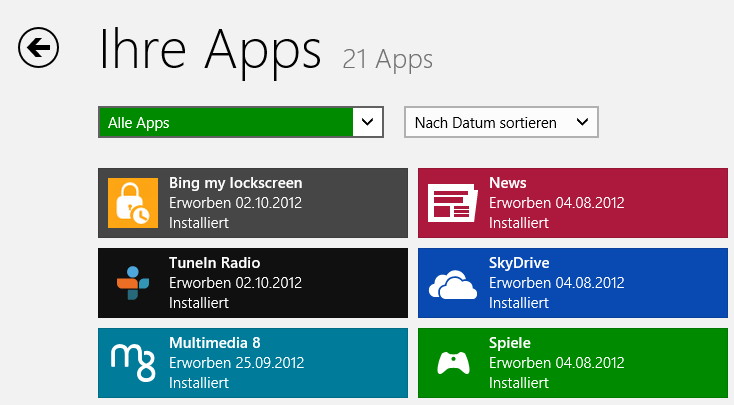This screenshot has width=734, height=405.
Task: Click the SkyDrive cloud icon
Action: [x=453, y=284]
